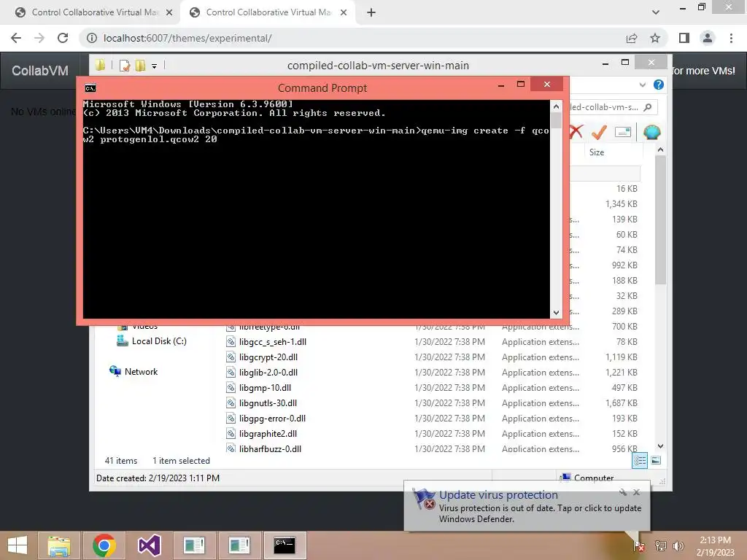The width and height of the screenshot is (747, 560).
Task: Open Visual Studio from taskbar
Action: [x=149, y=545]
